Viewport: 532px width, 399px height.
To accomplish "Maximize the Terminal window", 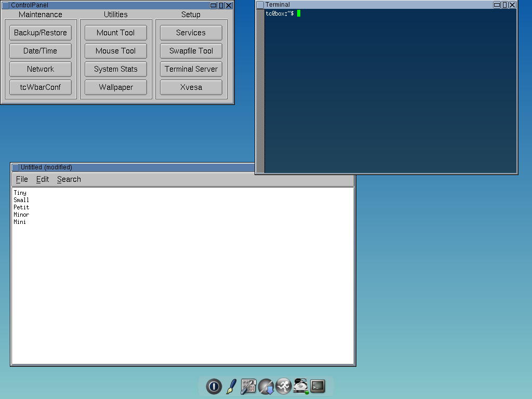I will [504, 5].
